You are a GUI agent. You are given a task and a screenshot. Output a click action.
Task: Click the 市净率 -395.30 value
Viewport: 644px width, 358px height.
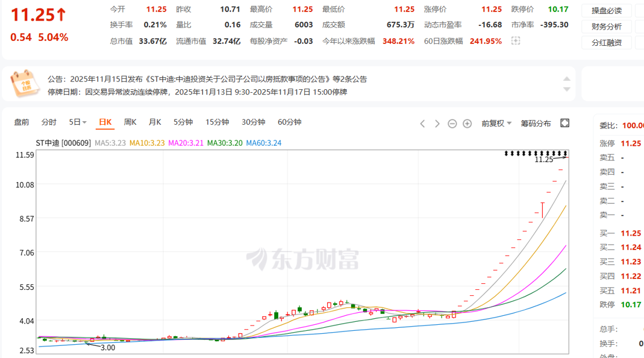[x=554, y=25]
